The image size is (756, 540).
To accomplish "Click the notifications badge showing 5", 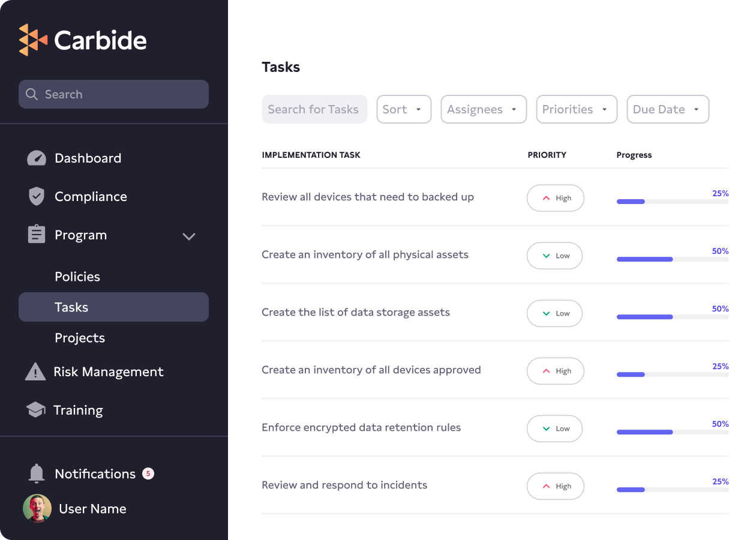I will tap(148, 473).
